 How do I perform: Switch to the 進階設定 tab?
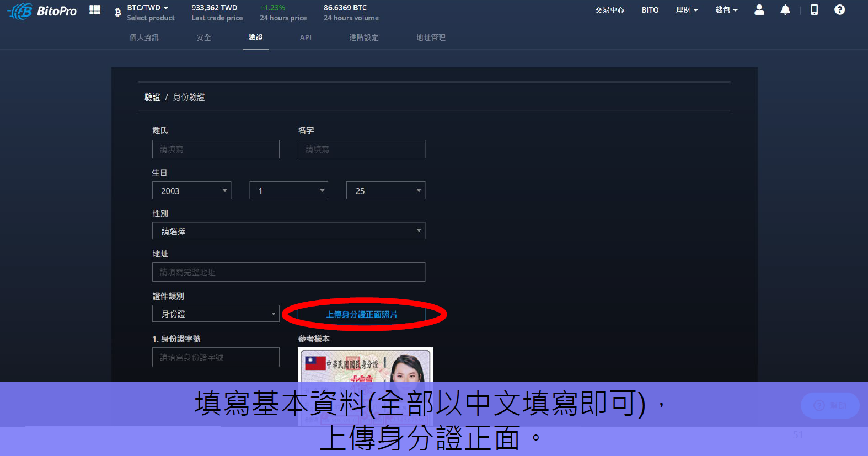pyautogui.click(x=363, y=37)
